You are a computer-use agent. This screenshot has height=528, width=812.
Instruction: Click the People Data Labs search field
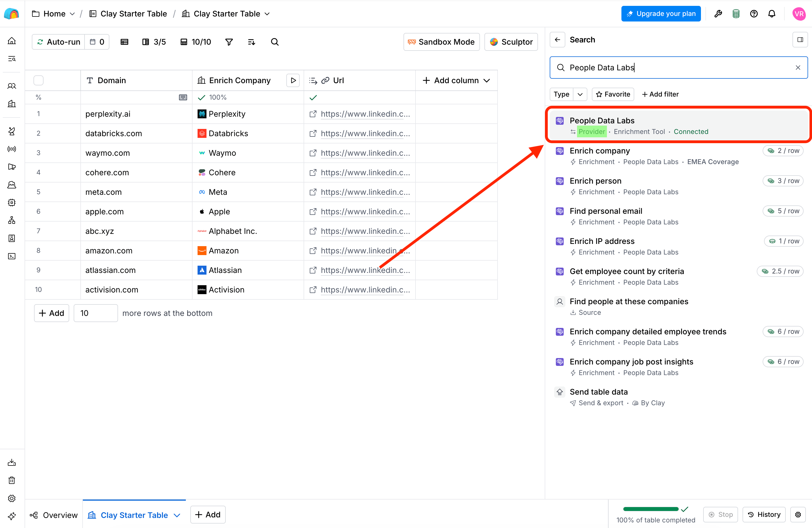click(x=678, y=68)
